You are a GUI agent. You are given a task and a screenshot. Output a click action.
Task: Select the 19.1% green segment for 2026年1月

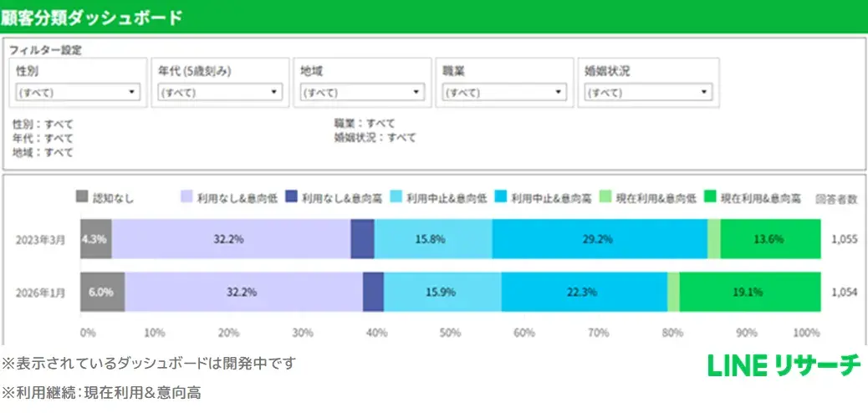[x=749, y=292]
